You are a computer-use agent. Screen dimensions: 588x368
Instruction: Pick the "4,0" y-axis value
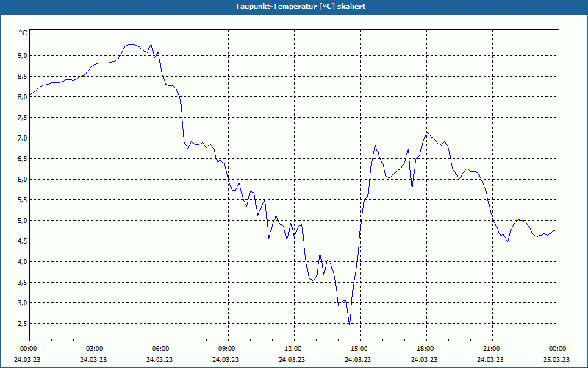tap(23, 262)
